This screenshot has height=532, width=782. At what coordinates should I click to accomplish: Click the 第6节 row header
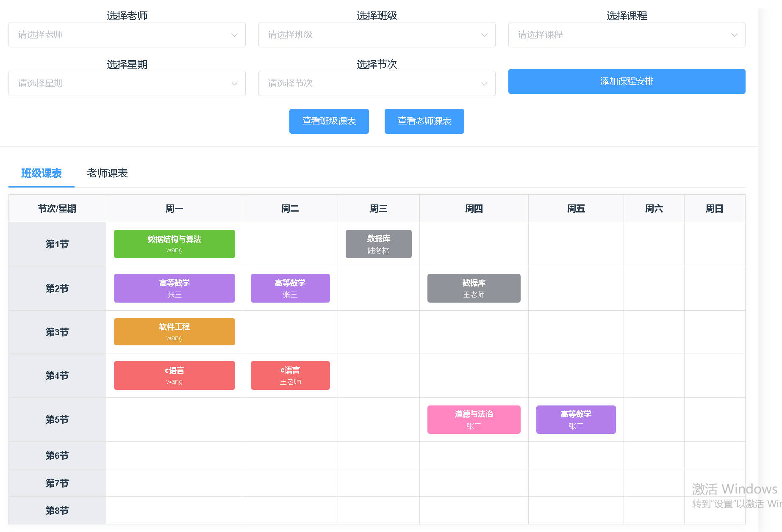coord(57,455)
